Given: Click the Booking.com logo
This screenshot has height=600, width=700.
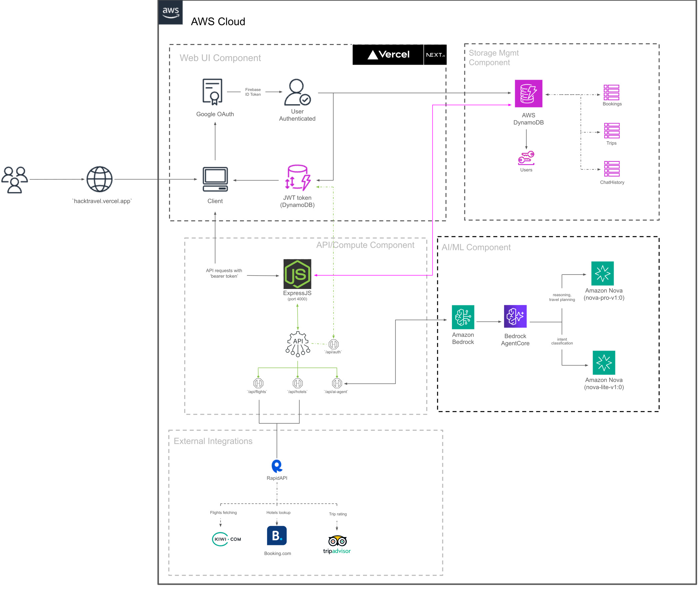Looking at the screenshot, I should (x=277, y=535).
